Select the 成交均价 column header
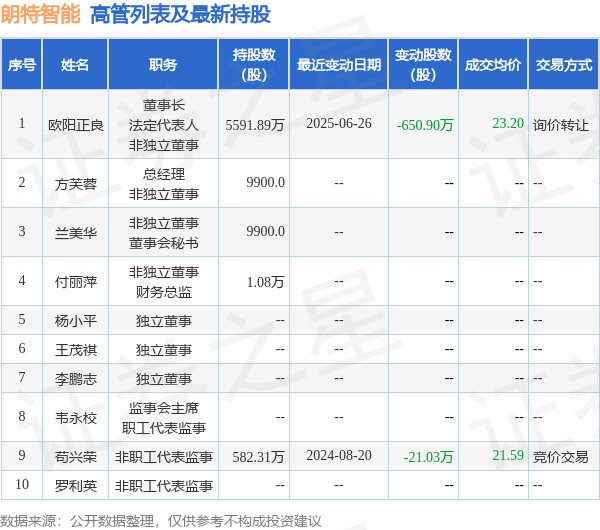 (x=493, y=65)
